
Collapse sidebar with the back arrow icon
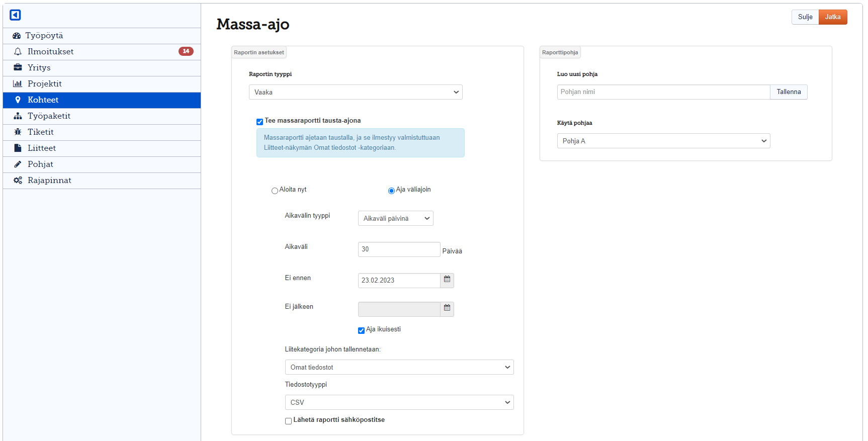click(15, 15)
